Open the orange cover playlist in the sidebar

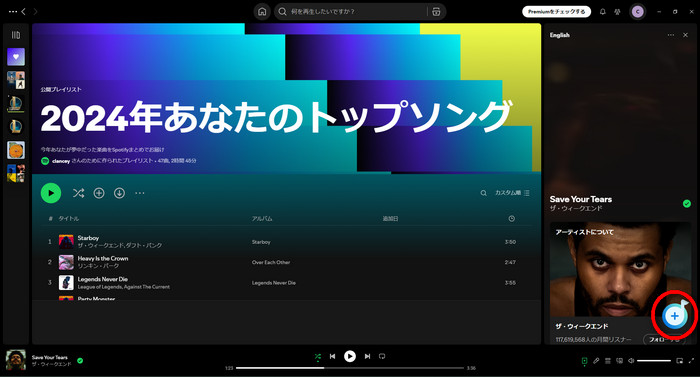pyautogui.click(x=16, y=150)
